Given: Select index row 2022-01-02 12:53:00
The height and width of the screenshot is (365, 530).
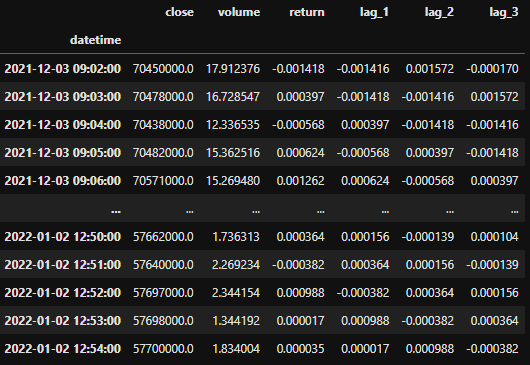Looking at the screenshot, I should click(x=63, y=321).
